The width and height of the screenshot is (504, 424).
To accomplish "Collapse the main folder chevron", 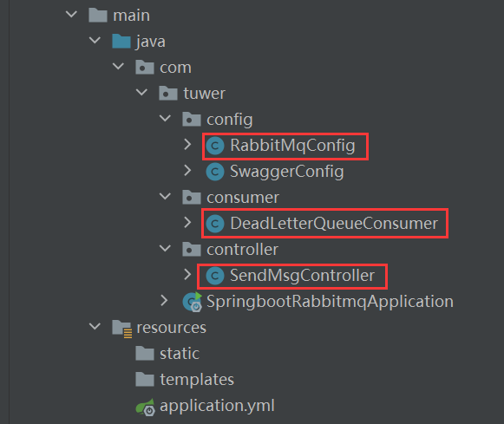I will 71,14.
